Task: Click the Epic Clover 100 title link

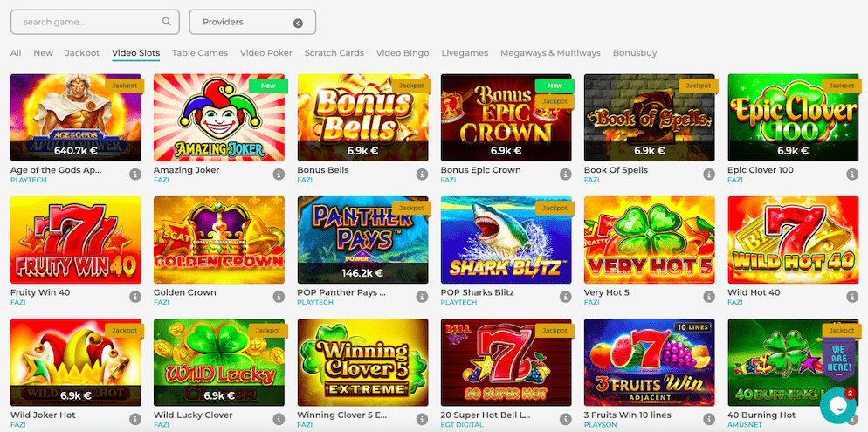Action: [x=760, y=170]
